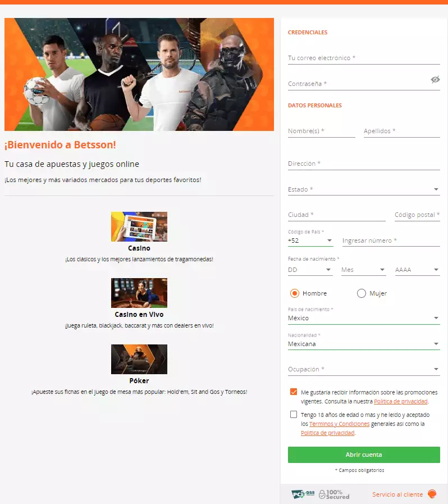The height and width of the screenshot is (504, 448).
Task: Click the 100% Secured lock badge
Action: [x=334, y=494]
